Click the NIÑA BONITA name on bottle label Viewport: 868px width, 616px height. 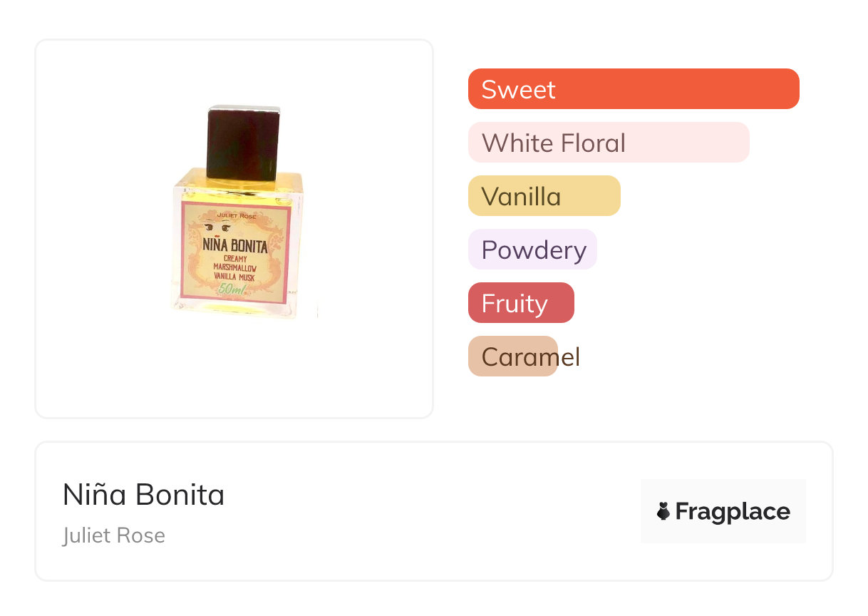pyautogui.click(x=234, y=247)
